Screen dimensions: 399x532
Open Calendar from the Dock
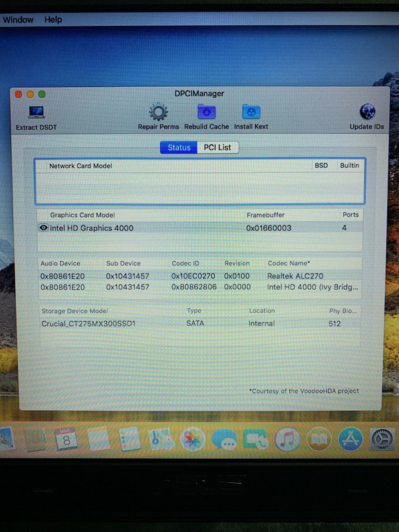tap(66, 439)
